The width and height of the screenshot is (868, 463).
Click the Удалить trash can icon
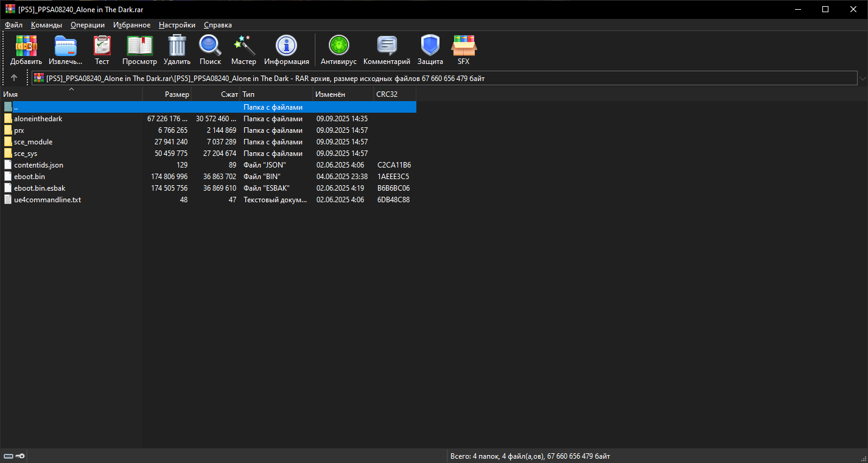[177, 45]
